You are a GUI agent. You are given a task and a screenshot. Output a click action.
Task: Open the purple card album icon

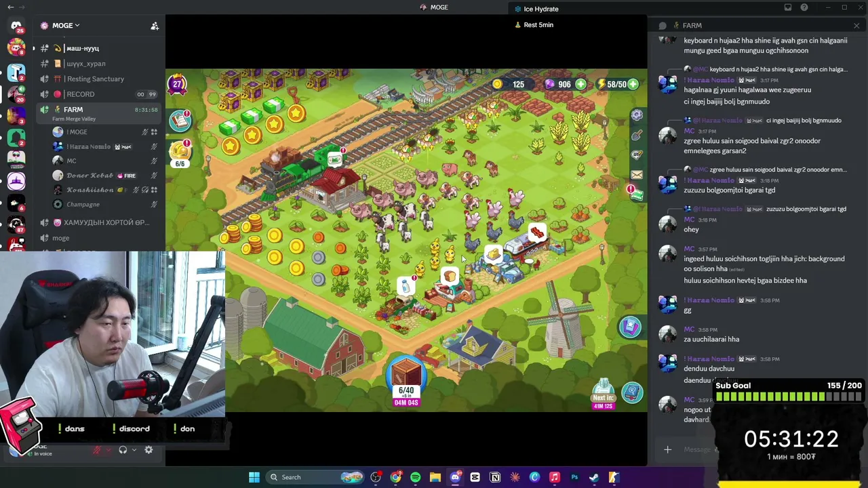[630, 327]
